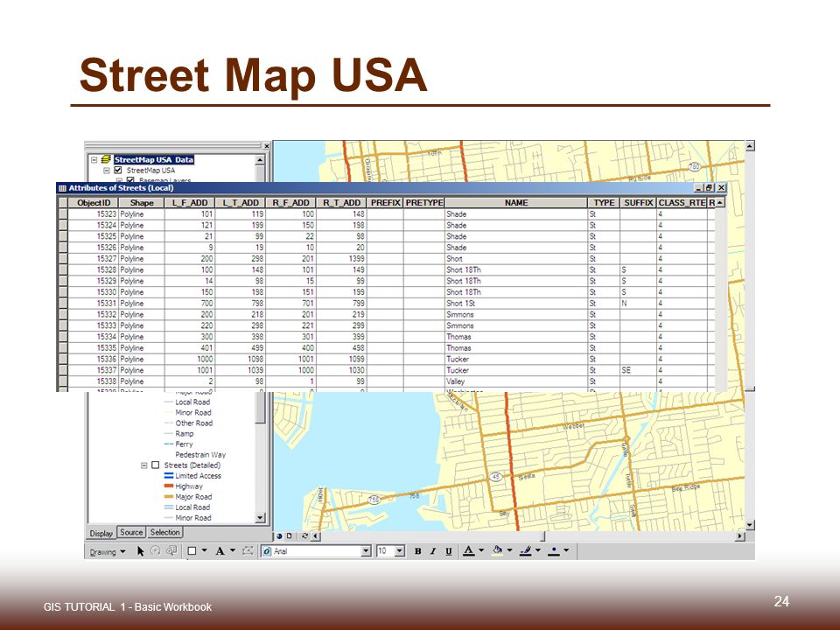Select the StreetMap USA Data tree item
840x630 pixels.
[154, 159]
